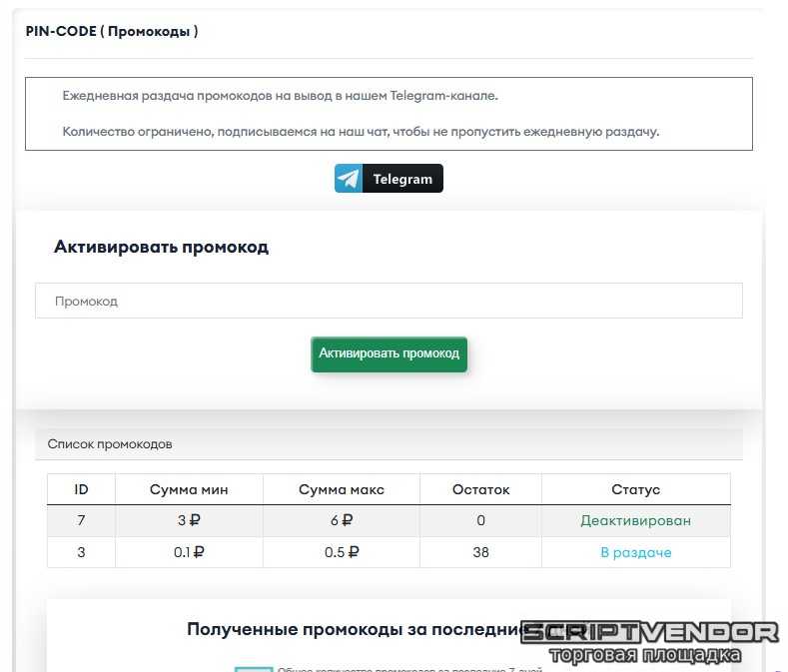
Task: Select the ID cell of promo 7
Action: (82, 520)
